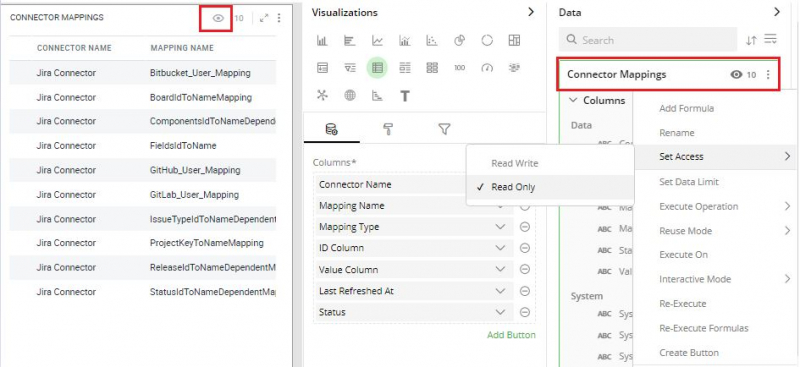Select the detail list visualization icon
Screen dimensions: 800x367
pos(405,68)
